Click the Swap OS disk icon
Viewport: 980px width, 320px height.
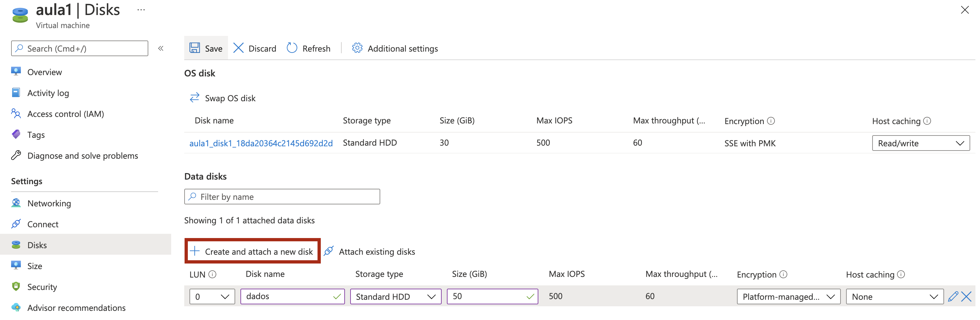(194, 98)
